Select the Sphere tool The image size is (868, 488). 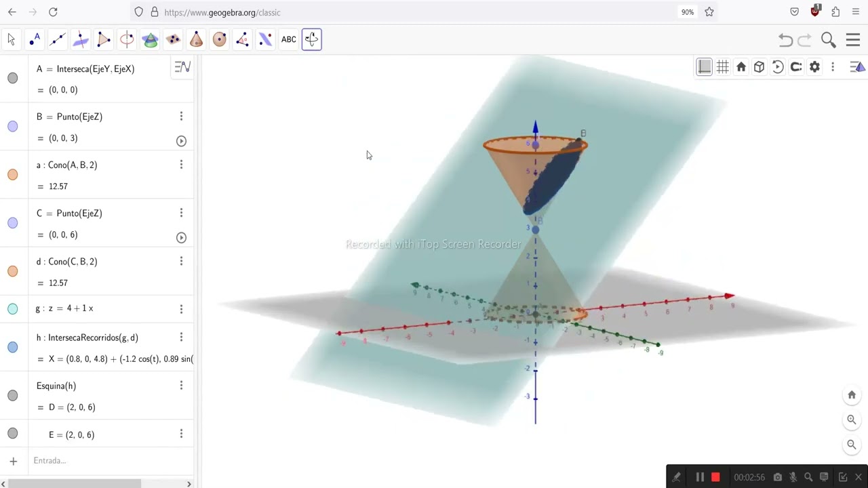(x=219, y=39)
